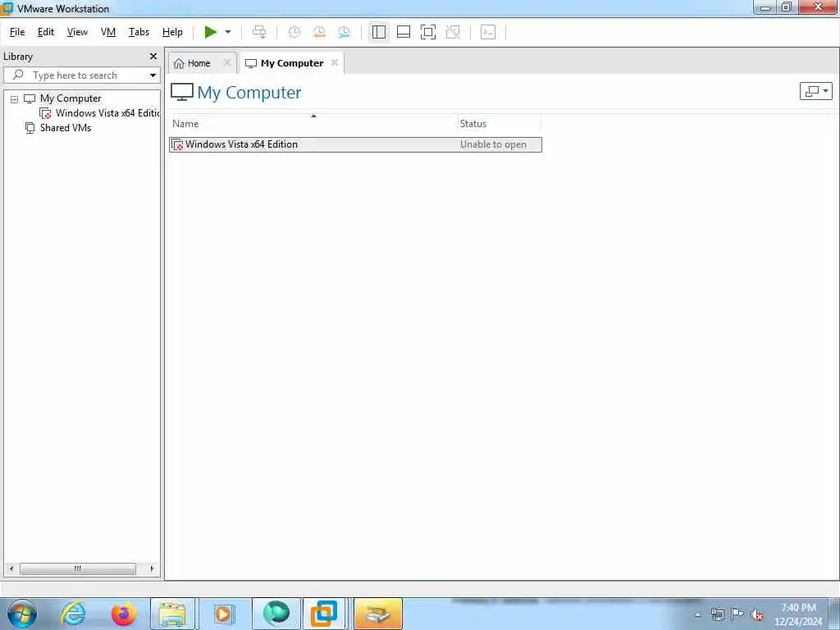Viewport: 840px width, 630px height.
Task: Toggle the library sidebar view icon
Action: (379, 32)
